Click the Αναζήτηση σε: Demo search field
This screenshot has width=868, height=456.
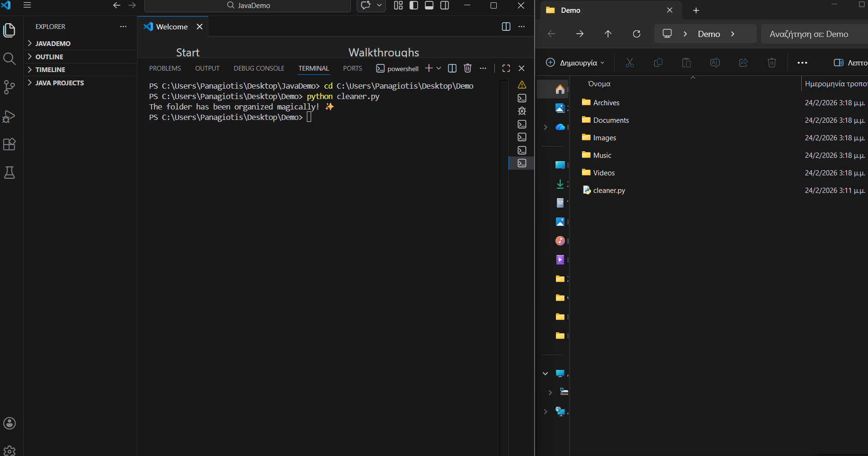[x=814, y=34]
